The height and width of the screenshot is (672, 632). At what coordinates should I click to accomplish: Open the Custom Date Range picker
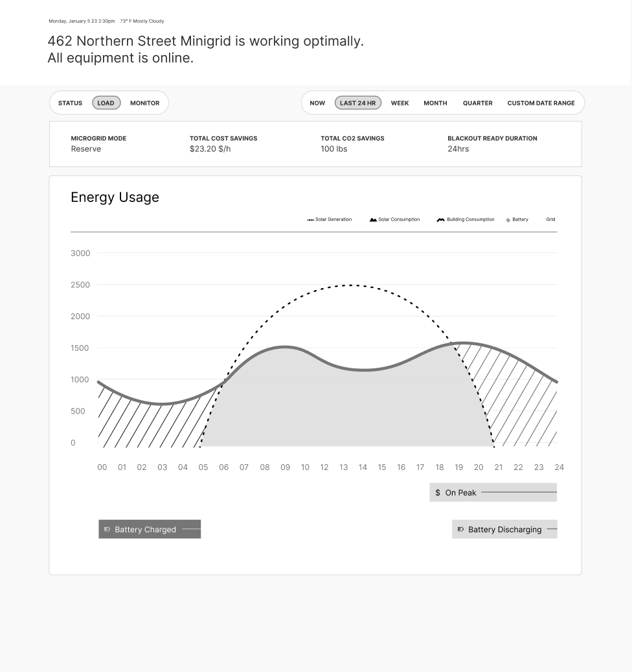click(541, 103)
